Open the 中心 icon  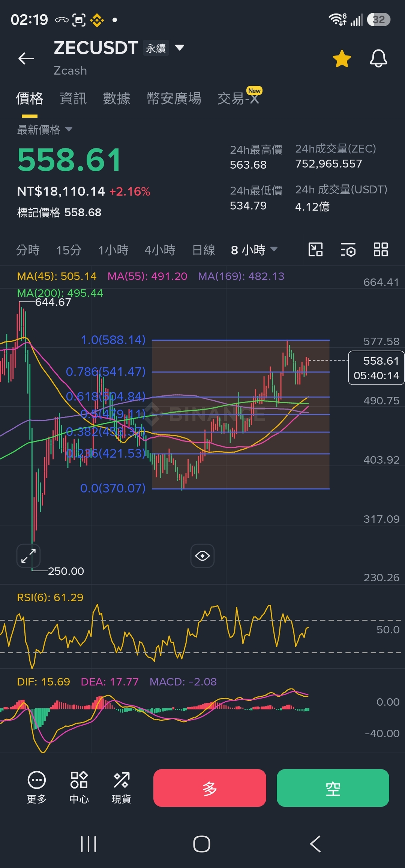point(79,787)
